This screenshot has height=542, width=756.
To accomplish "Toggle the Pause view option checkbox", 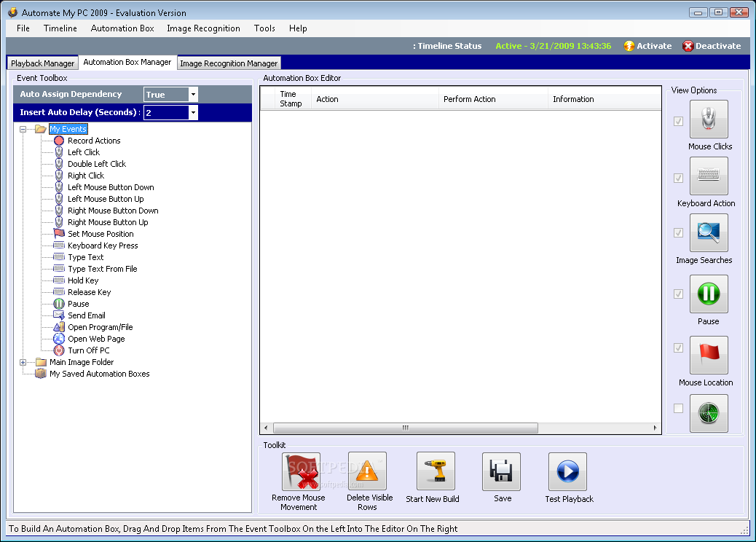I will (x=678, y=294).
